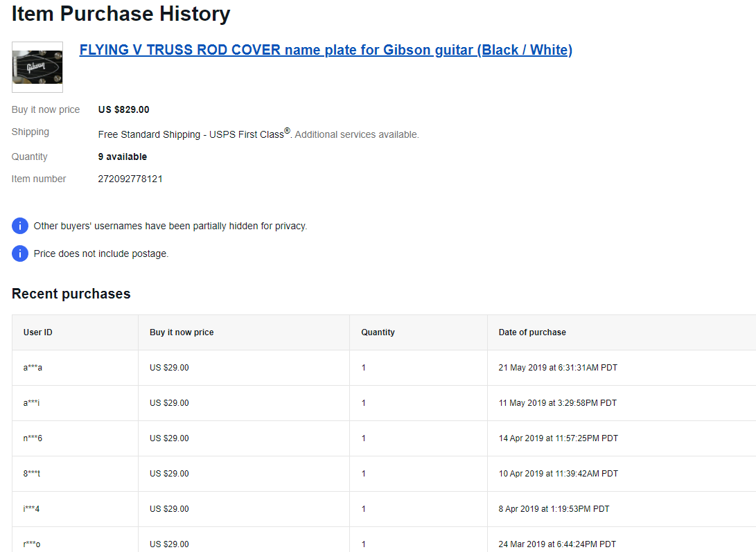Click the US $829.00 price value
This screenshot has height=552, width=756.
tap(123, 109)
